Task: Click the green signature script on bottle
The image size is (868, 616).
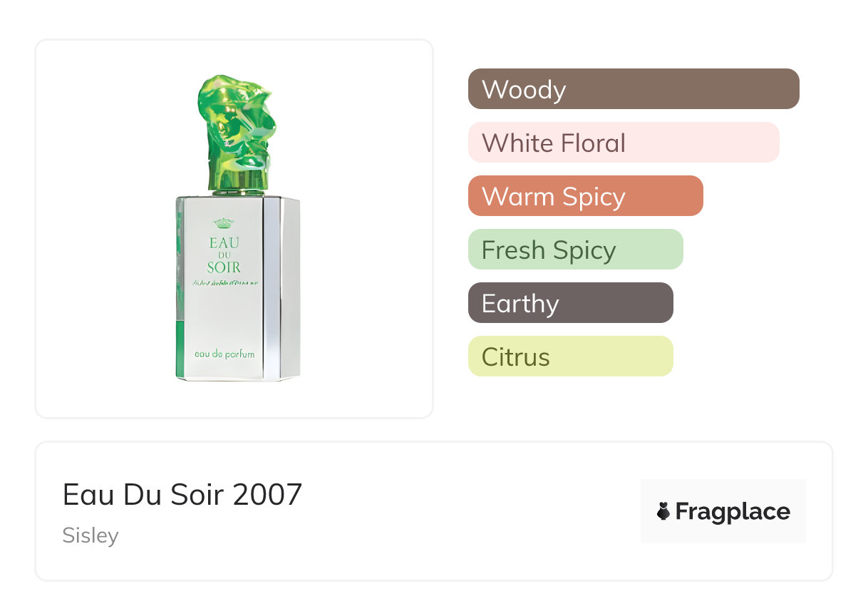Action: pyautogui.click(x=224, y=284)
